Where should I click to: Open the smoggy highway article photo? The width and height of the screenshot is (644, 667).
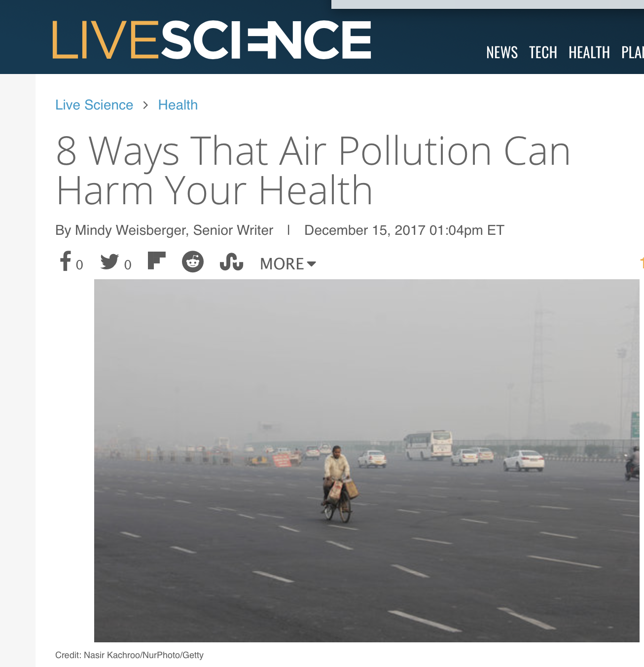coord(367,460)
